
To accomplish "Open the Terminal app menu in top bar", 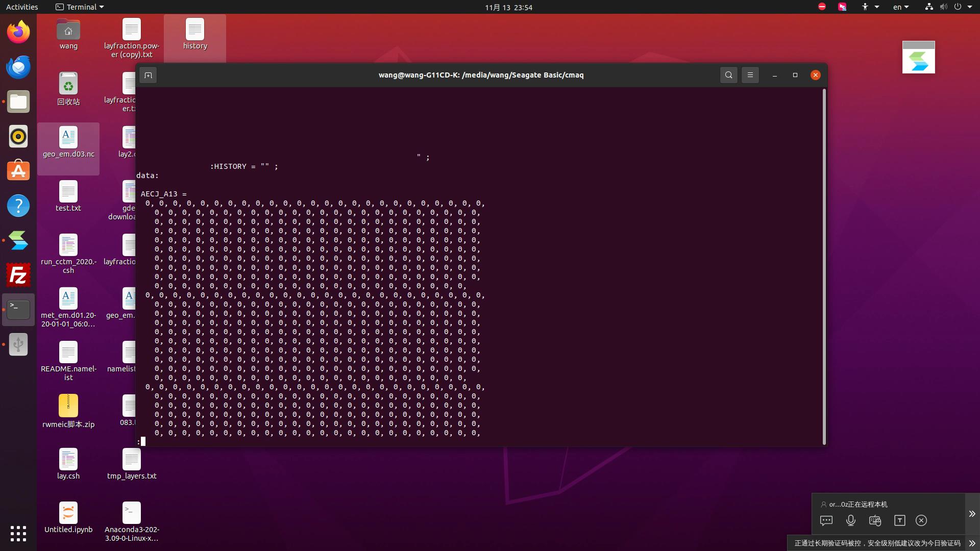I will tap(80, 7).
